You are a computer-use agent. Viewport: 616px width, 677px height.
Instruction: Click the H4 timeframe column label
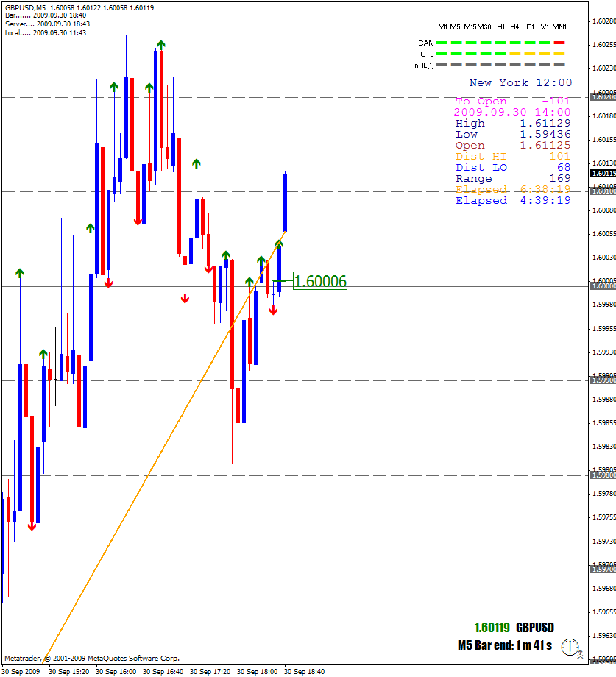[x=514, y=26]
